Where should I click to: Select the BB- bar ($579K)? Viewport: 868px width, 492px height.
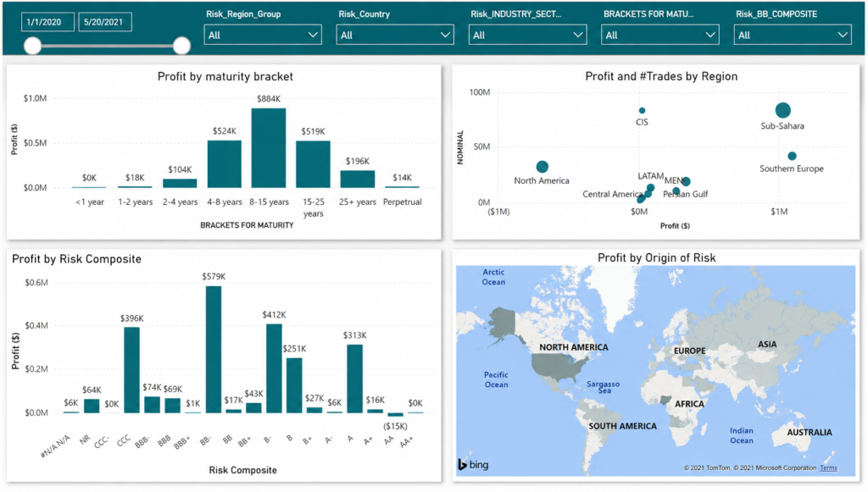click(214, 350)
